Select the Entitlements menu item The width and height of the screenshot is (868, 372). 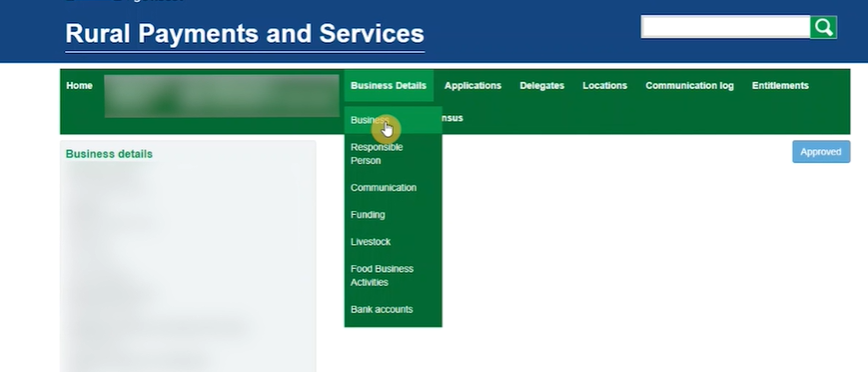(780, 86)
